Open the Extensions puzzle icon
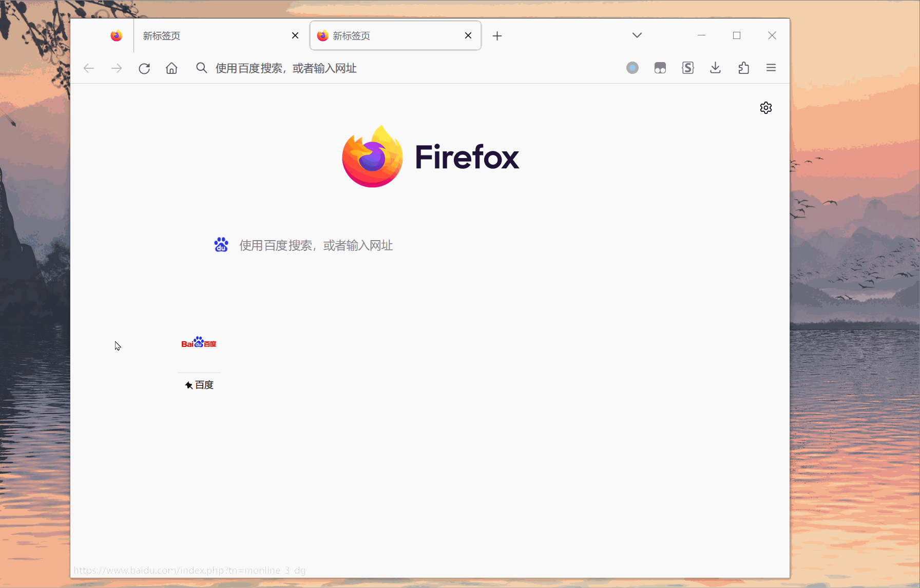This screenshot has width=920, height=588. click(743, 68)
